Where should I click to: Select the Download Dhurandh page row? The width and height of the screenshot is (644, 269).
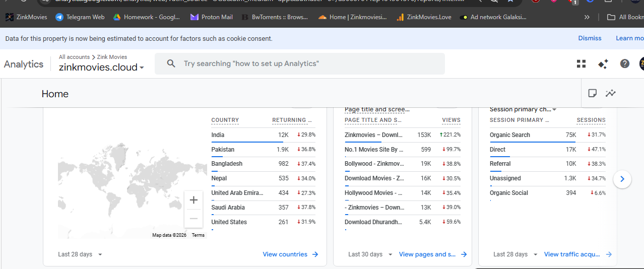point(403,222)
